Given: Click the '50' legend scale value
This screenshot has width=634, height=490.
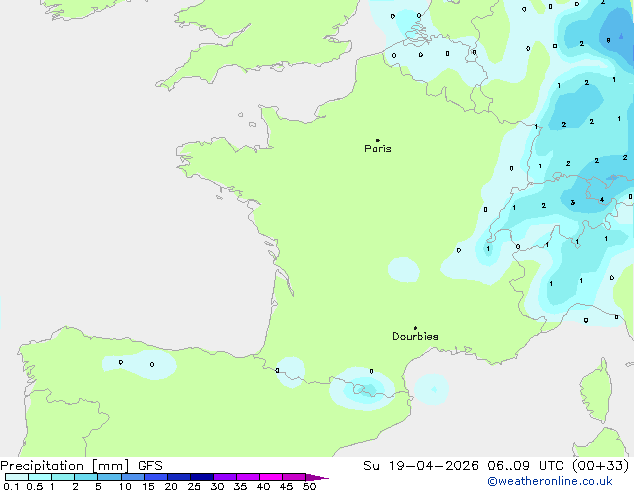Looking at the screenshot, I should click(x=309, y=486).
